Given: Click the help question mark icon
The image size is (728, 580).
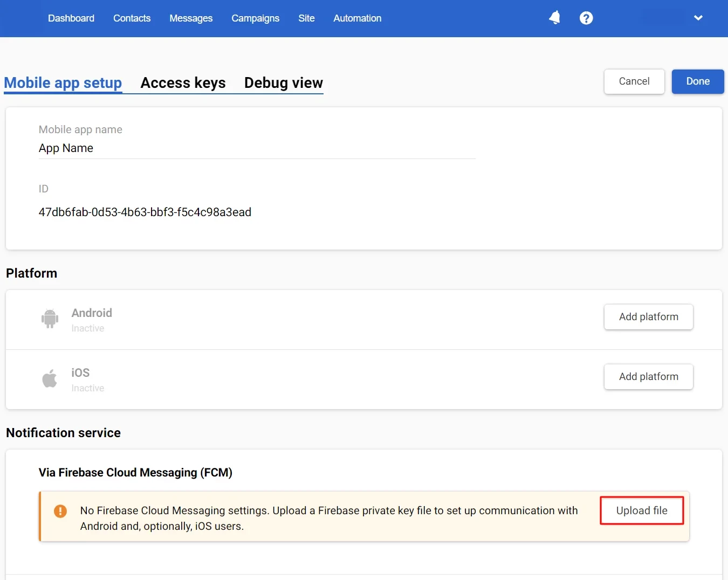Looking at the screenshot, I should point(586,18).
